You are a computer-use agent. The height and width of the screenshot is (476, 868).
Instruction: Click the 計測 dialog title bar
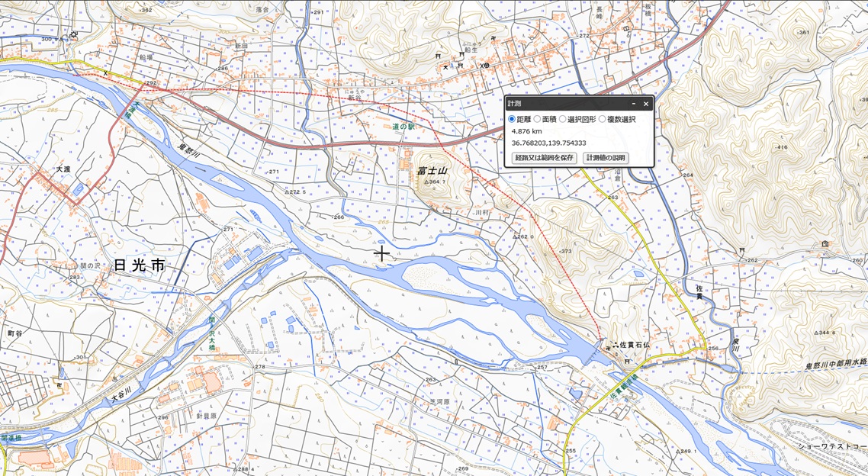[564, 104]
